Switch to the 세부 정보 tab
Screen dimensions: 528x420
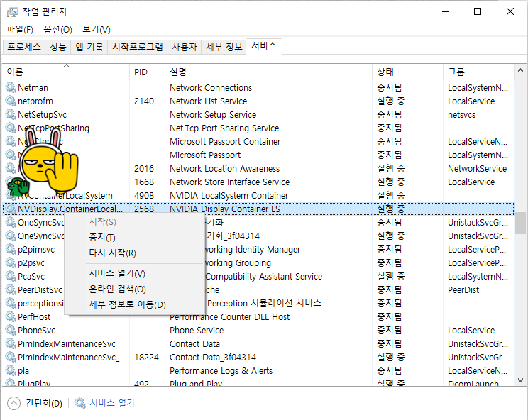coord(224,47)
